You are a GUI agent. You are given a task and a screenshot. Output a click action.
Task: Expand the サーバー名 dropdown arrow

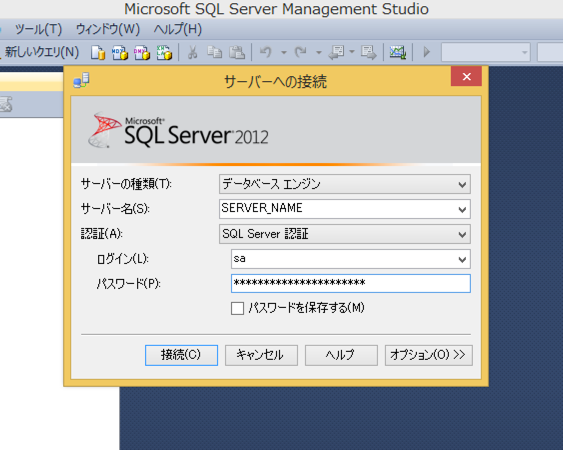pyautogui.click(x=462, y=209)
